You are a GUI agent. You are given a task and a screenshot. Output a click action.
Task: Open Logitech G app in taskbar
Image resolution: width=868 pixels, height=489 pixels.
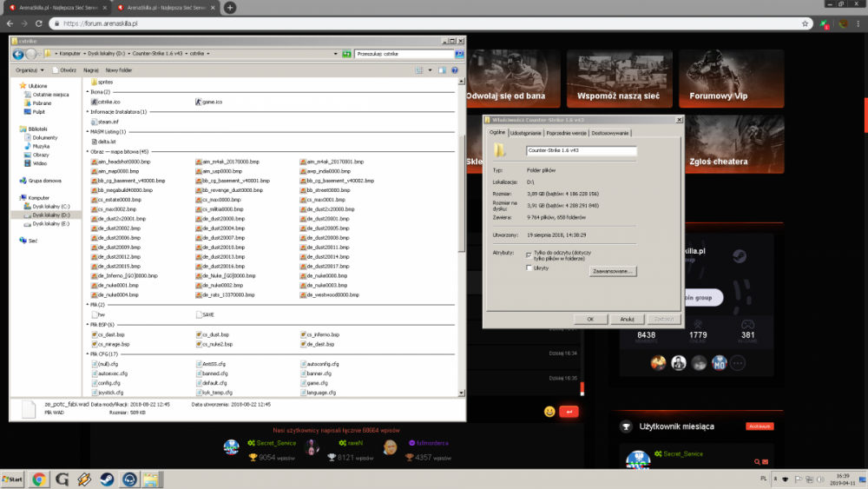[62, 479]
